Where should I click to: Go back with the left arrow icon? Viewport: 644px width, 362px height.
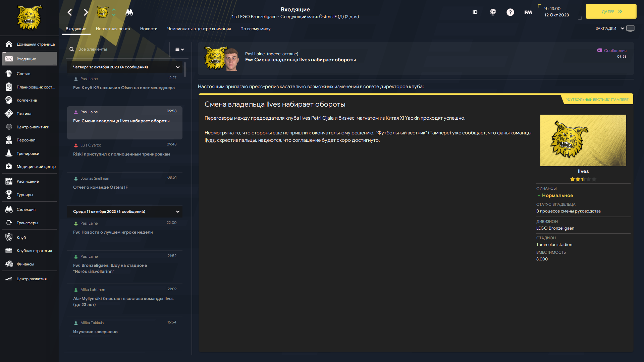point(70,12)
